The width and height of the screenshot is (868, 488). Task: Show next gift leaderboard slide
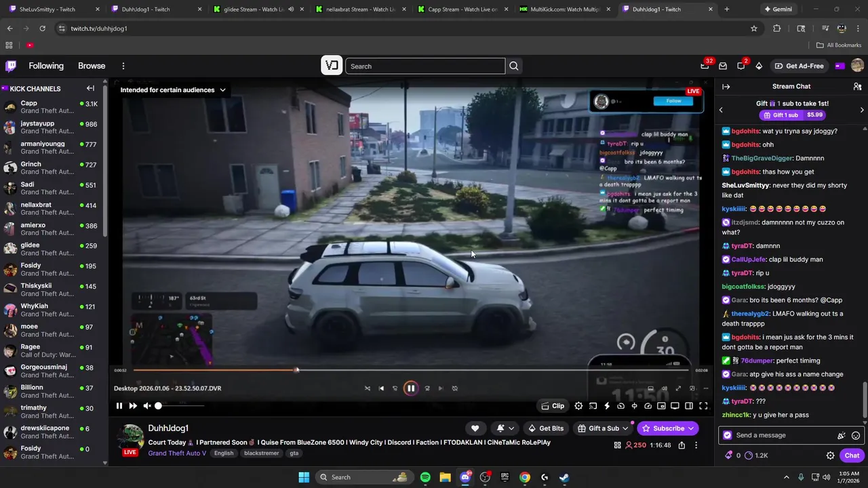pyautogui.click(x=862, y=110)
